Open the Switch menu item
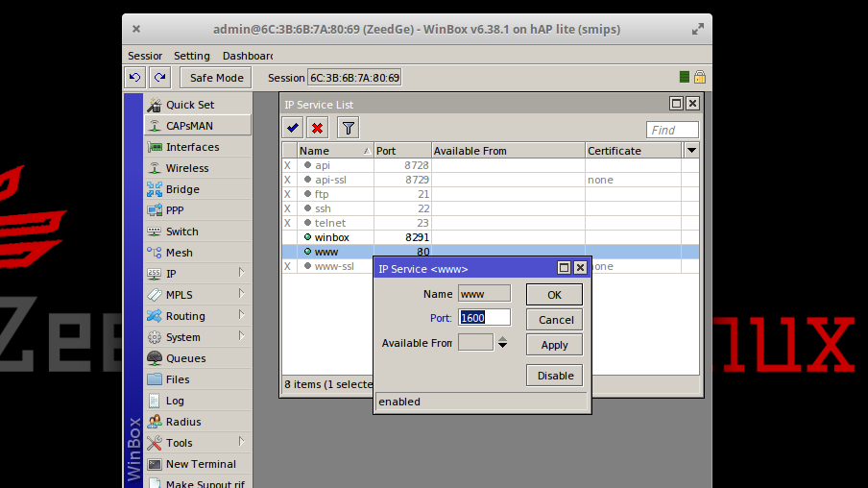Image resolution: width=868 pixels, height=488 pixels. [198, 232]
